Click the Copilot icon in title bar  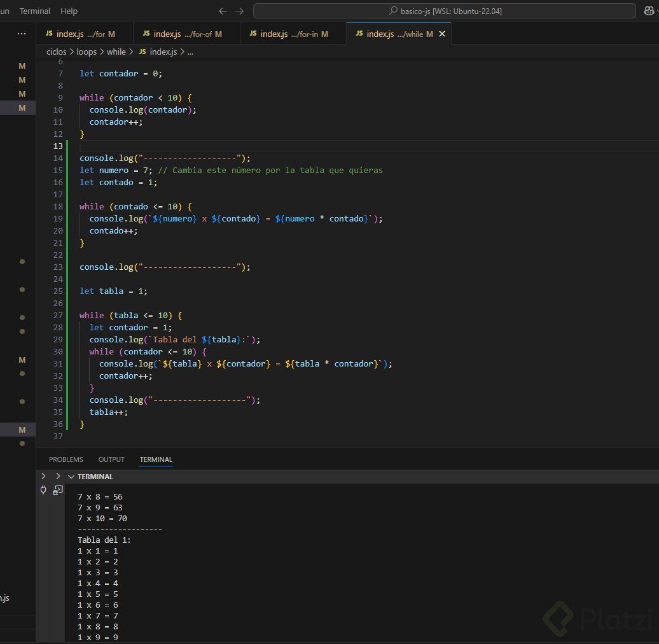tap(648, 11)
